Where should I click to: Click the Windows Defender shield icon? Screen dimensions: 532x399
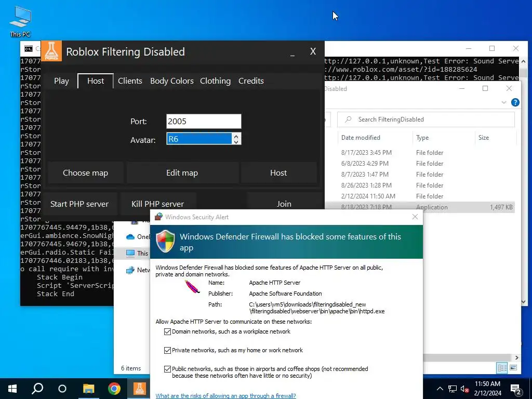click(165, 242)
